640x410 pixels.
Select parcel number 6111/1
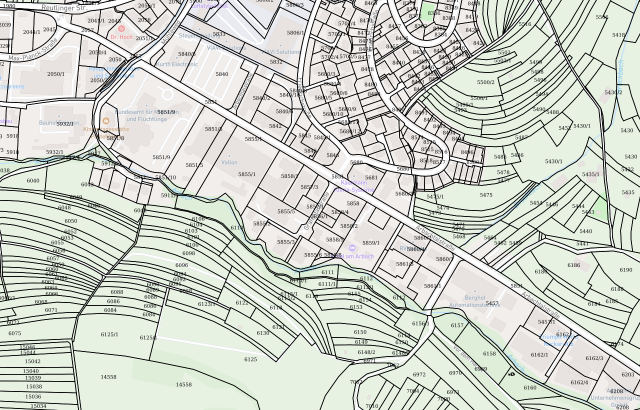point(327,284)
